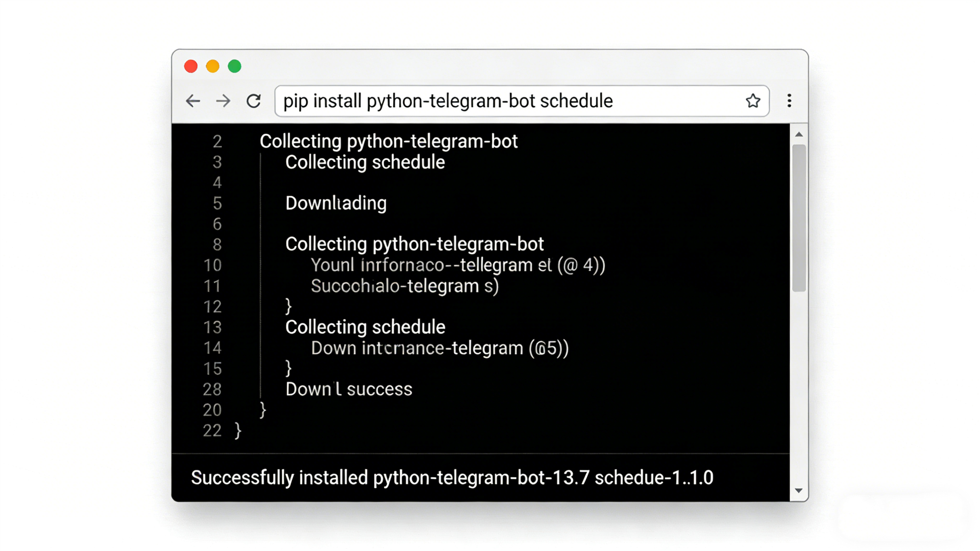
Task: Select the address bar text
Action: click(x=447, y=101)
